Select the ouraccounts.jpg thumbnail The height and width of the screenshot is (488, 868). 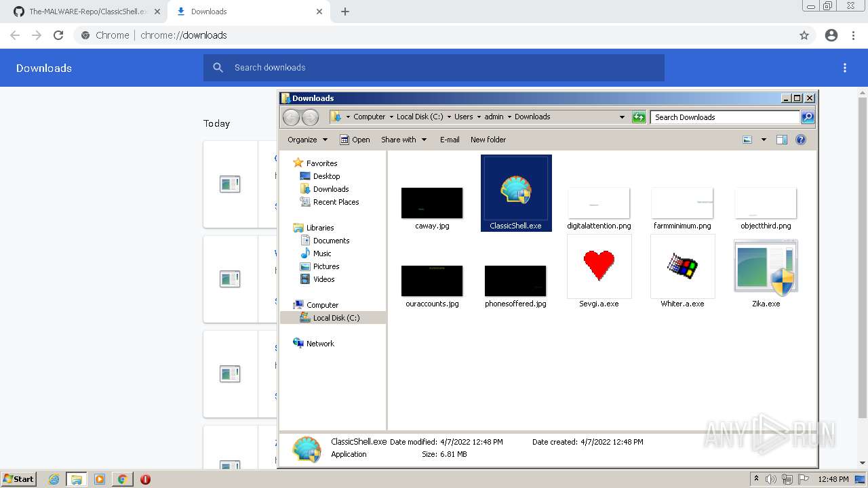coord(432,281)
